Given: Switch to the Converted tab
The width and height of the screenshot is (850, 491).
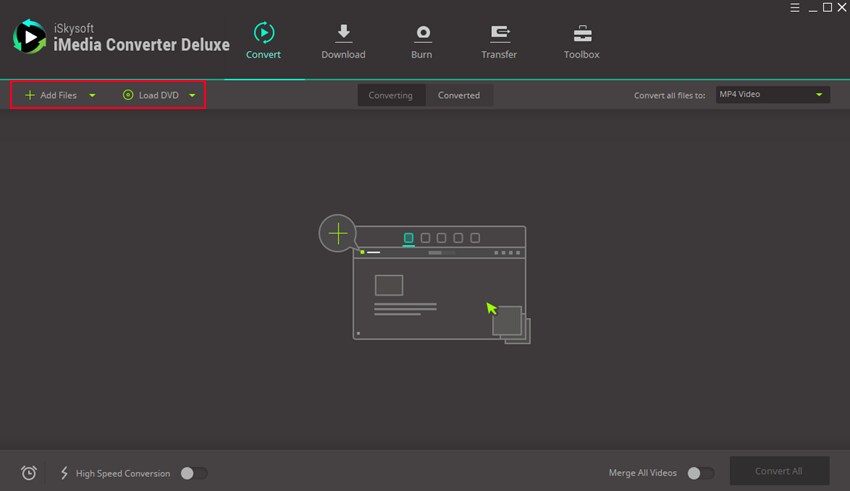Looking at the screenshot, I should [x=459, y=95].
